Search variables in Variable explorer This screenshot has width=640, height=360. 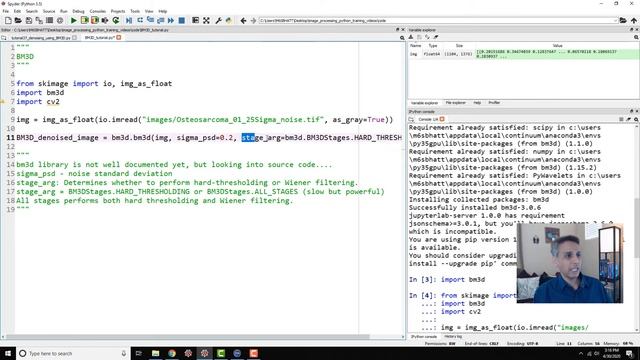pos(636,37)
